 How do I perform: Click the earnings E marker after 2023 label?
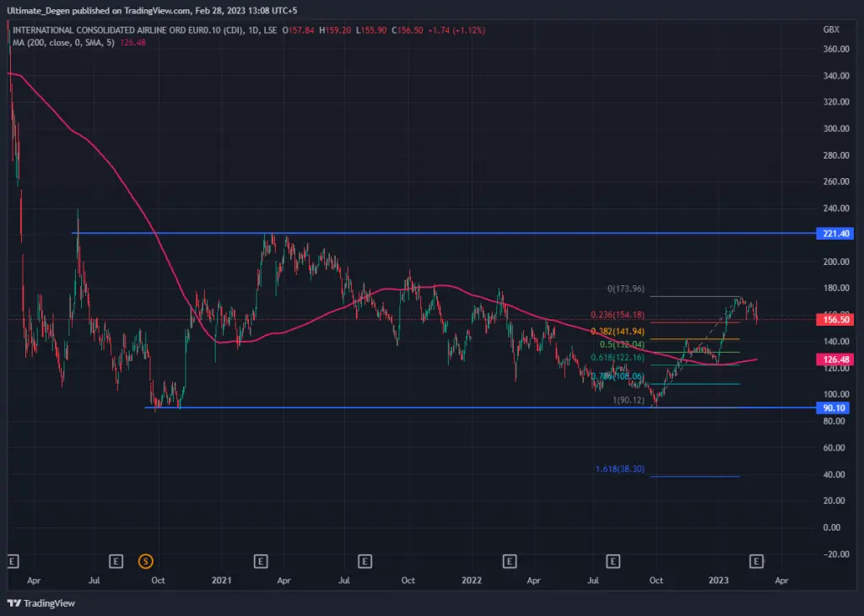tap(757, 561)
